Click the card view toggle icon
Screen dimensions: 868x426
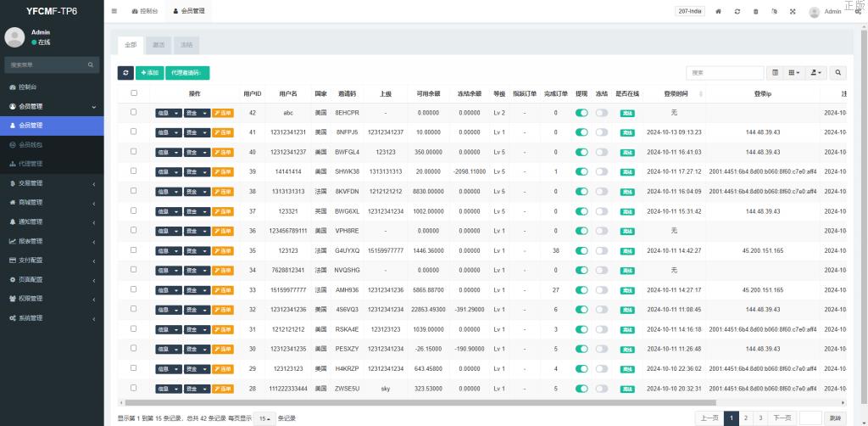coord(775,73)
